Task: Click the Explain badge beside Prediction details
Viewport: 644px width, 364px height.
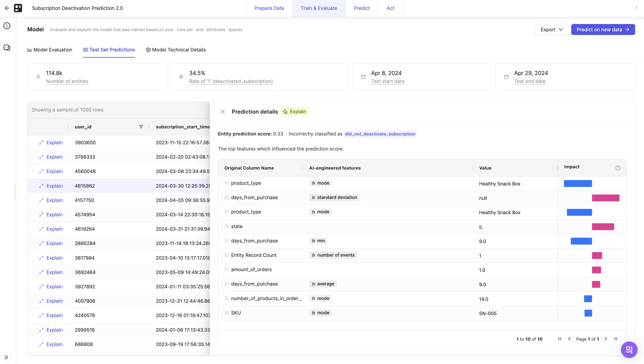Action: (x=294, y=111)
